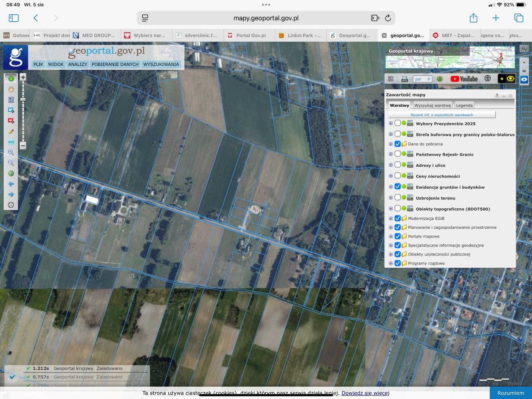Click the zoom slider handle

(23, 99)
